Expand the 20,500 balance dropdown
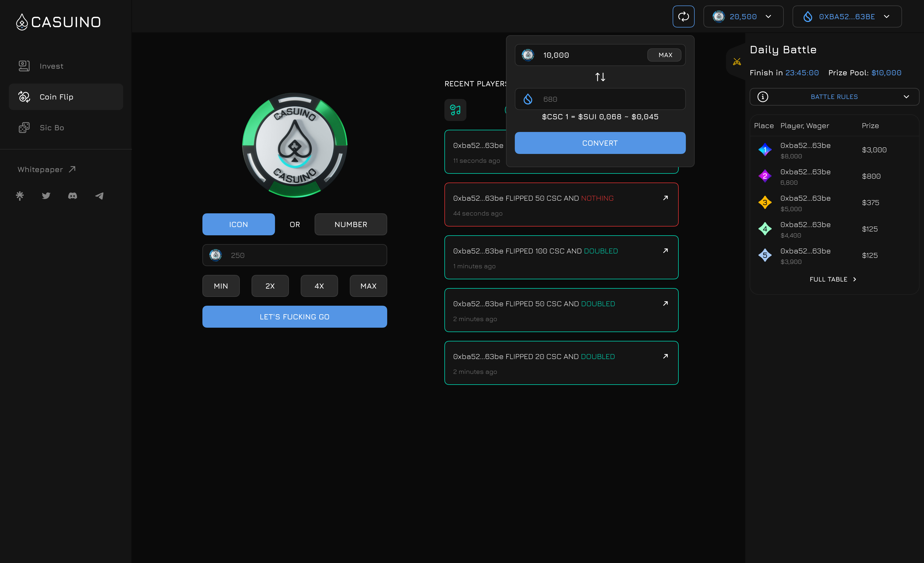The image size is (924, 563). 743,16
